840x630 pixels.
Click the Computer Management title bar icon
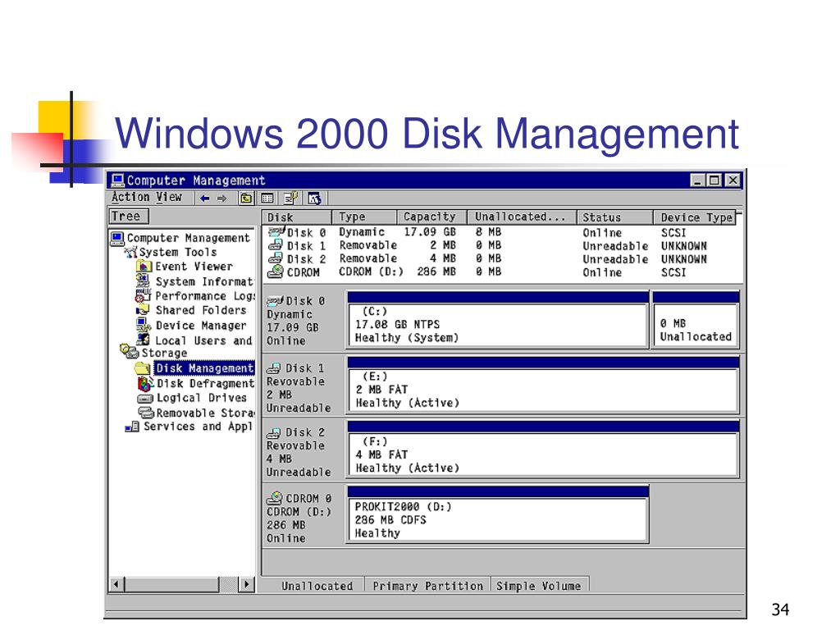coord(118,180)
